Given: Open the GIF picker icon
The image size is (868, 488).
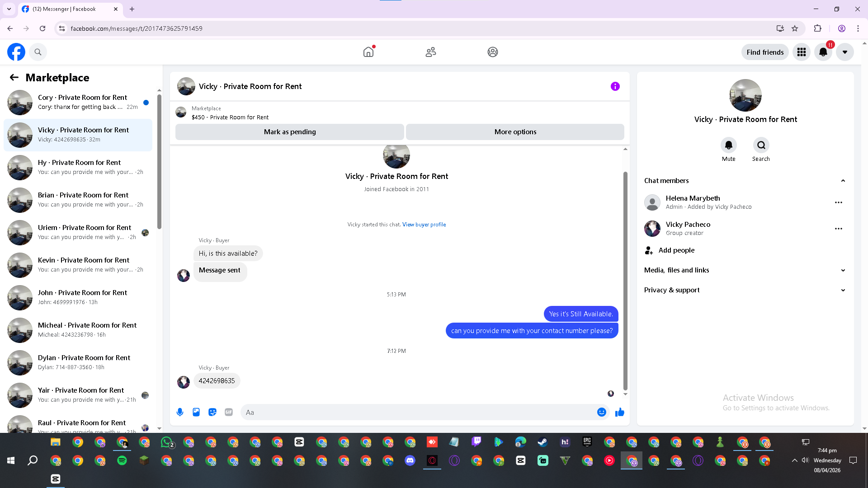Looking at the screenshot, I should [229, 412].
